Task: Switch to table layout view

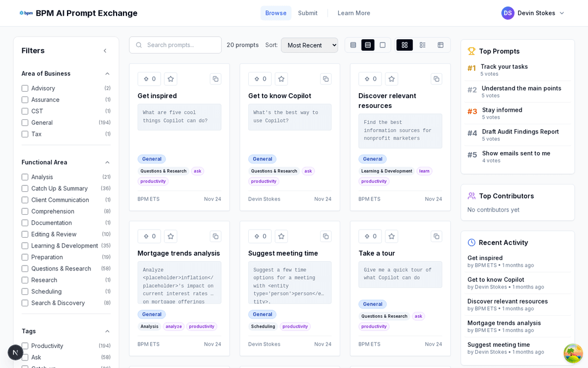Action: pyautogui.click(x=440, y=45)
